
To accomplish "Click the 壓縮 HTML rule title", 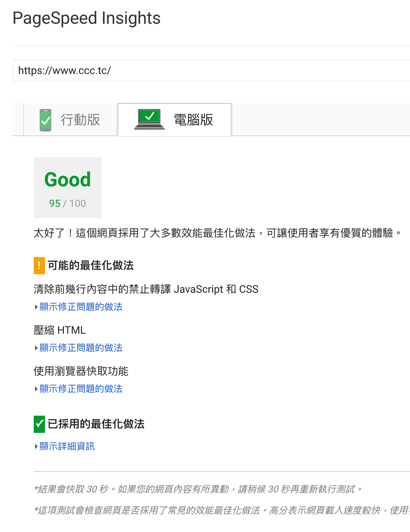I will point(60,330).
